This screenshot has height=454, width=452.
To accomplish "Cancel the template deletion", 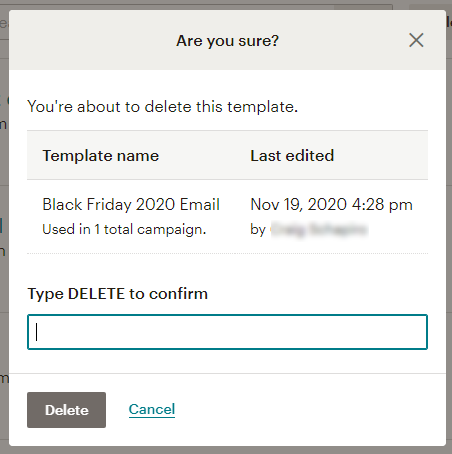I will 152,409.
